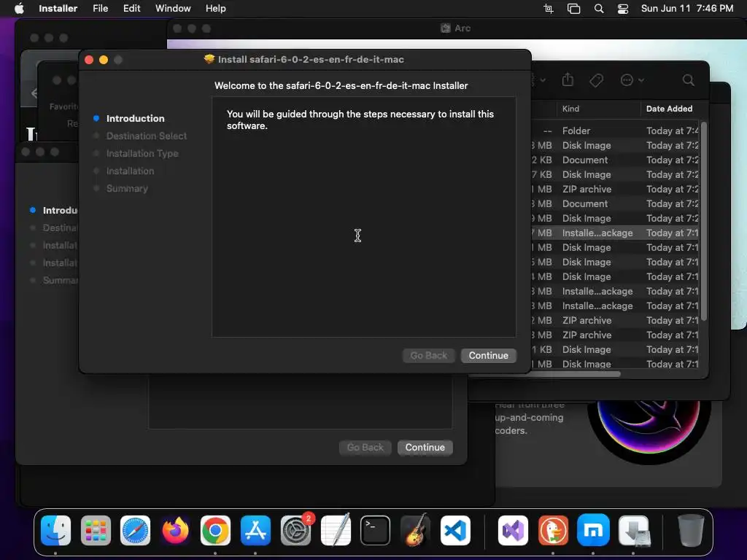
Task: Open Google Chrome from the Dock
Action: [215, 530]
